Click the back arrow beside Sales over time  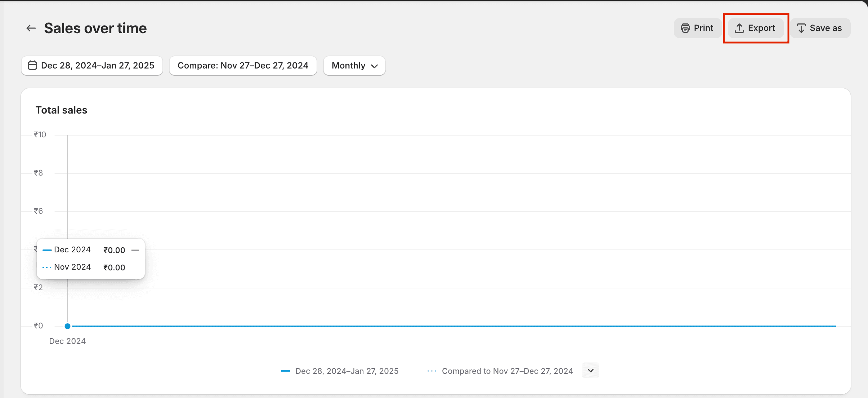pyautogui.click(x=31, y=28)
